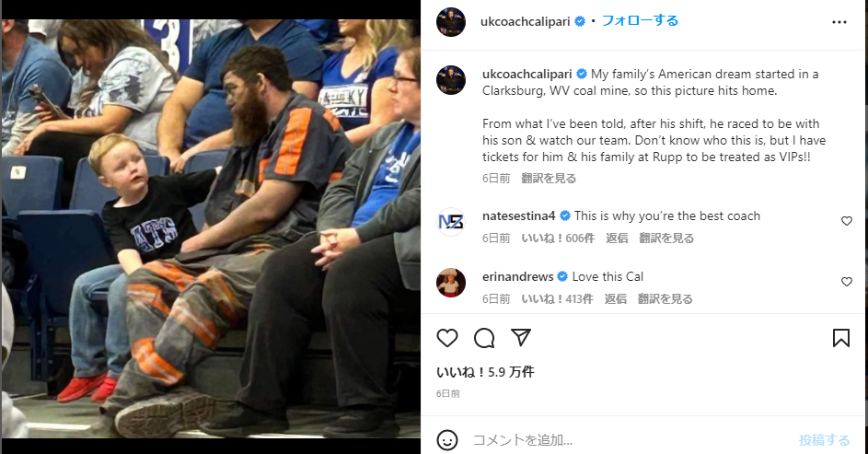This screenshot has width=868, height=454.
Task: View the 606 likes on natesestina4's comment
Action: click(x=558, y=239)
